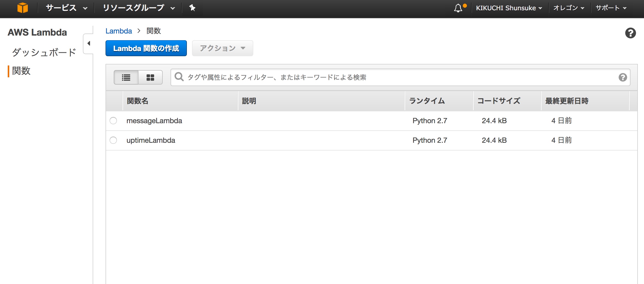
Task: Open the messageLambda function
Action: 154,121
